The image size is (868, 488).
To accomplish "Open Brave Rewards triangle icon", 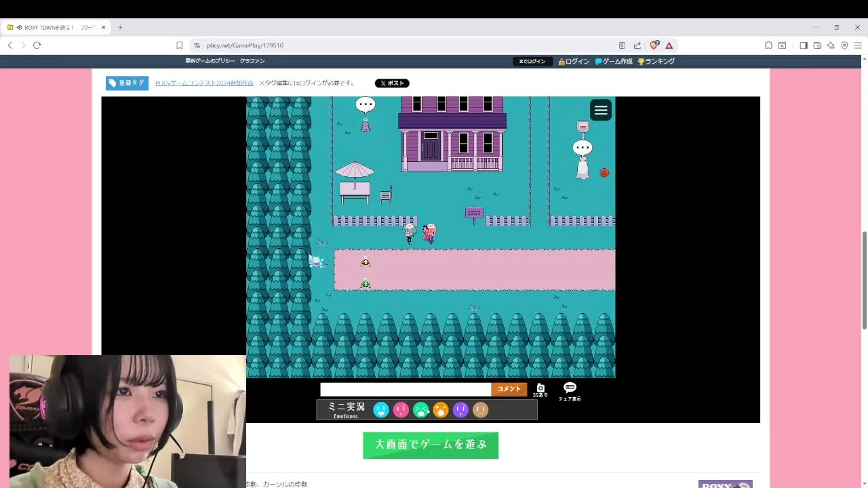I will [x=669, y=45].
